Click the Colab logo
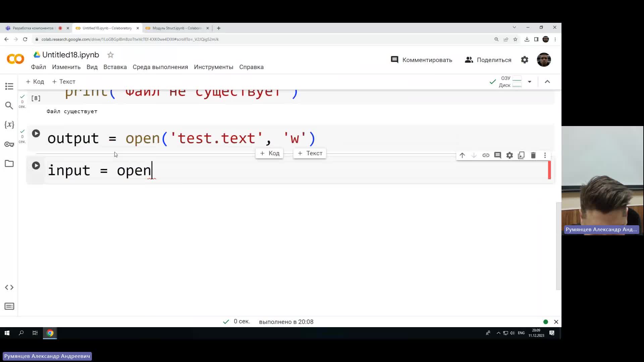Screen dimensions: 644x362 (x=15, y=59)
